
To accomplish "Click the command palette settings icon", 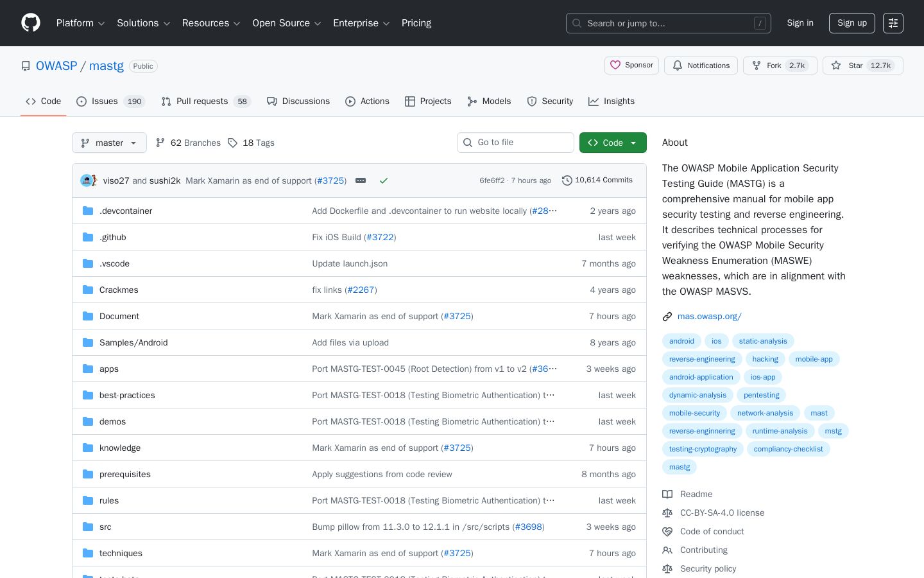I will (893, 23).
